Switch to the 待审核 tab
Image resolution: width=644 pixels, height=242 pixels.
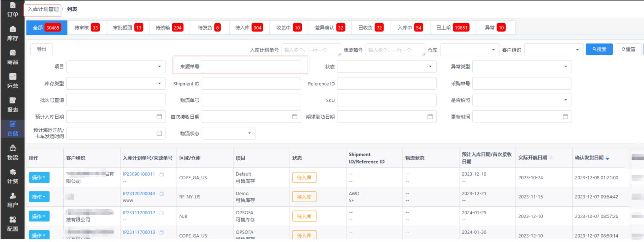point(87,28)
